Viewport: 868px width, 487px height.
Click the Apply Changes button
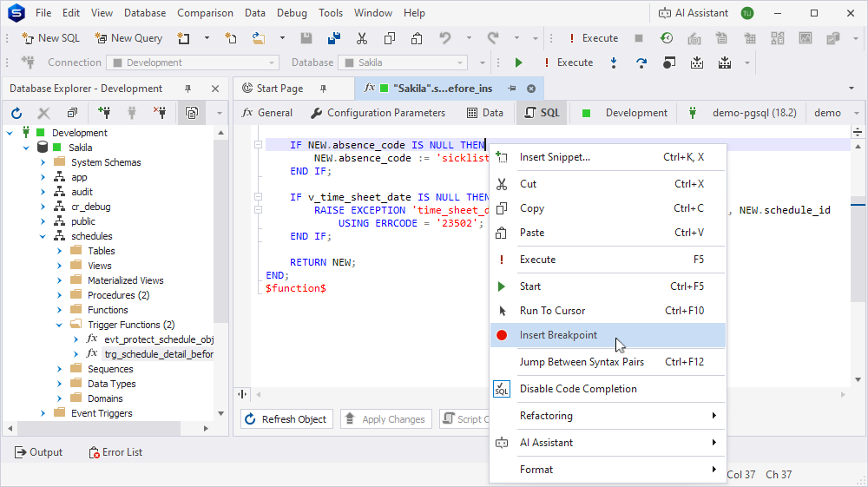(386, 419)
